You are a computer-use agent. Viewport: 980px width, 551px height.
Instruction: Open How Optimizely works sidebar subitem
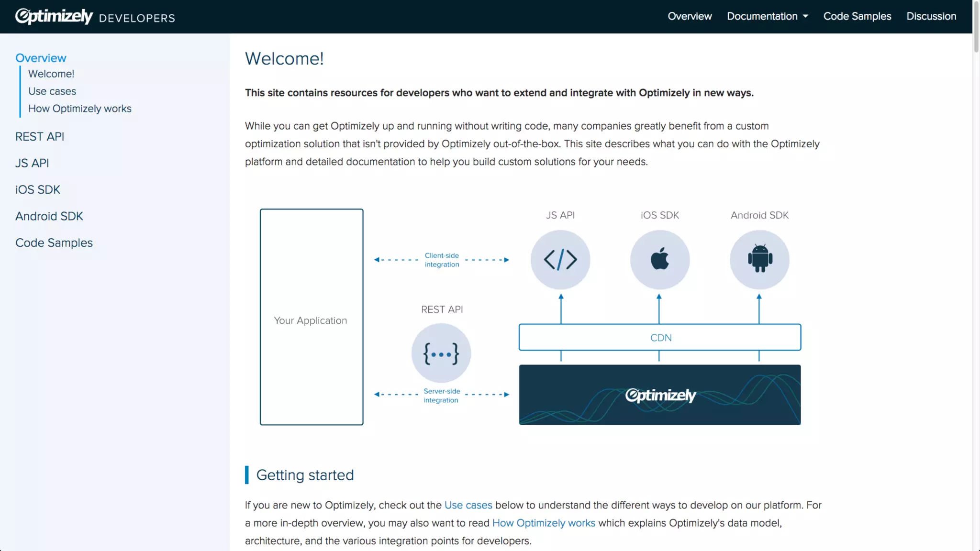pyautogui.click(x=80, y=109)
